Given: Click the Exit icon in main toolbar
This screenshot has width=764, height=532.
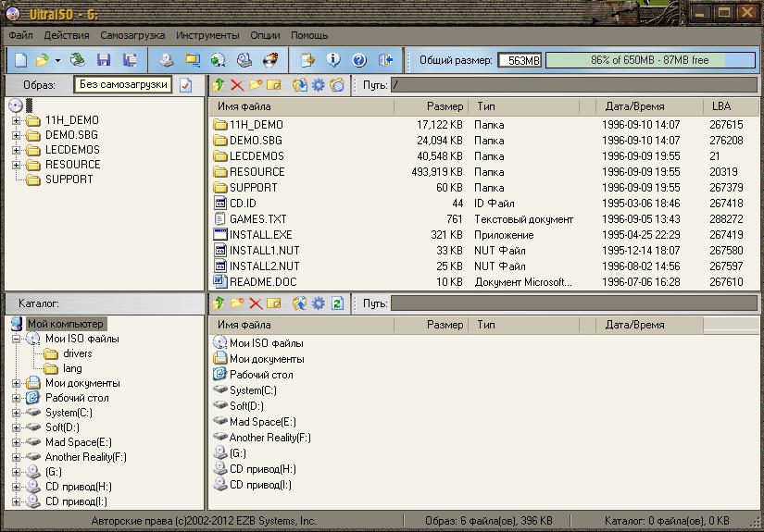Looking at the screenshot, I should point(386,60).
